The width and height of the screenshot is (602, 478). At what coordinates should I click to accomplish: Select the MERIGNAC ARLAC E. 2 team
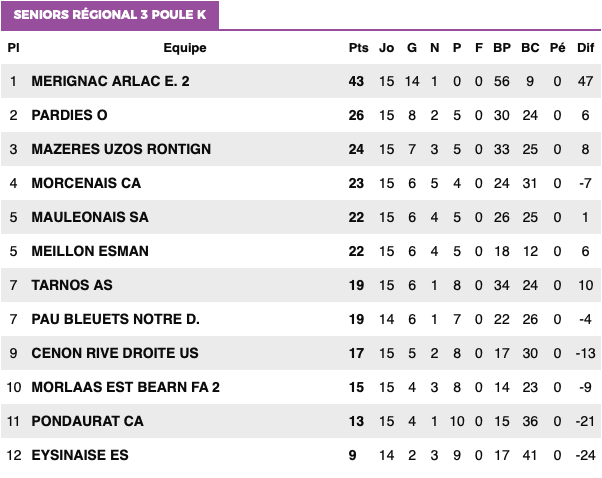110,81
